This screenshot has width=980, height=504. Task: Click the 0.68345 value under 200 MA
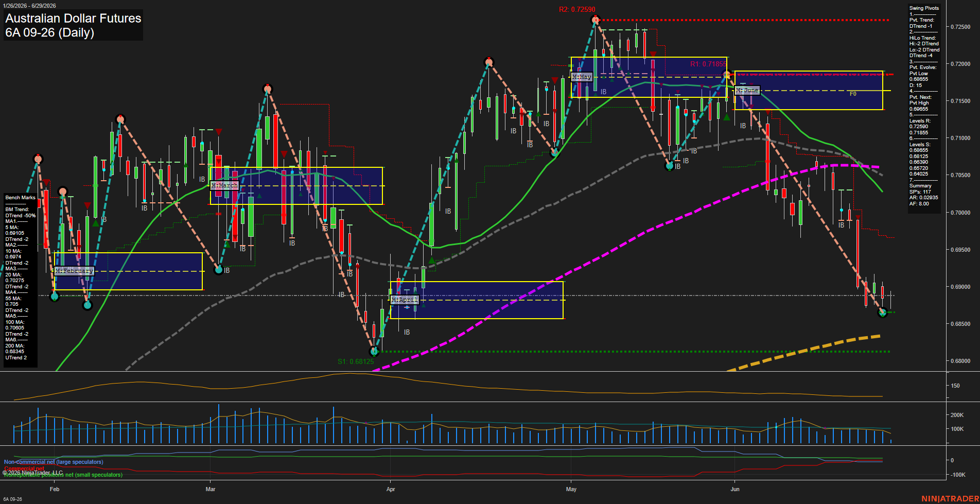[14, 352]
